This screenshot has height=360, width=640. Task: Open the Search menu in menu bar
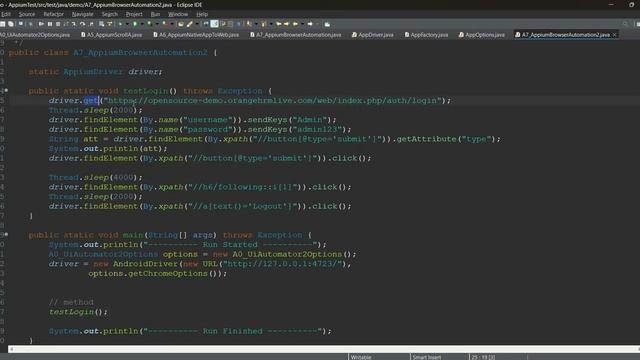pyautogui.click(x=109, y=14)
